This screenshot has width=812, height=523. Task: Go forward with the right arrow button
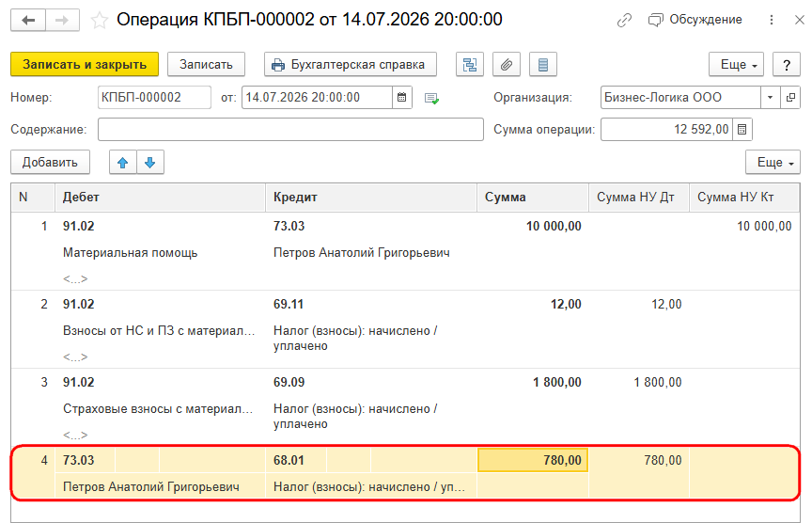point(62,20)
